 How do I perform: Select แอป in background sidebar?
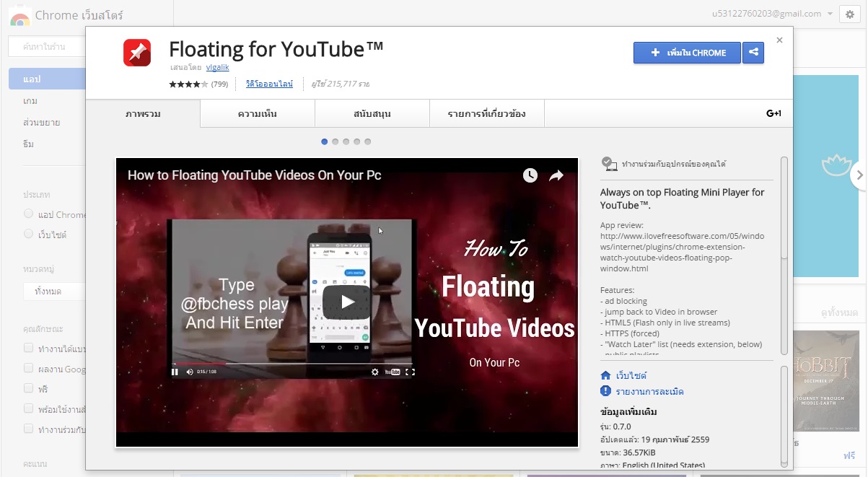tap(47, 79)
